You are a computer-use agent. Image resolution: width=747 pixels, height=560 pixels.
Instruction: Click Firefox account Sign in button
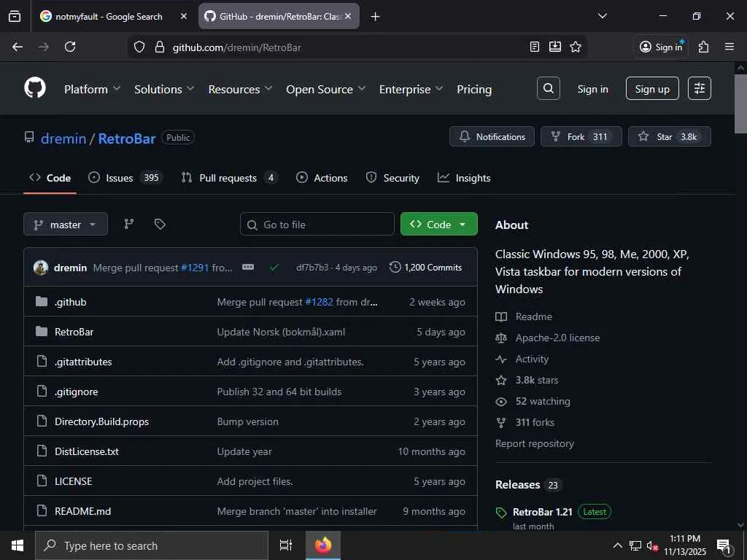(x=661, y=47)
